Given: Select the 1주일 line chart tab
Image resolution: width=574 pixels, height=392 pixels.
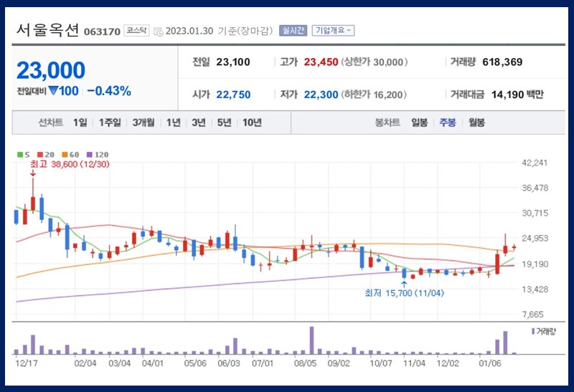Looking at the screenshot, I should pos(110,123).
